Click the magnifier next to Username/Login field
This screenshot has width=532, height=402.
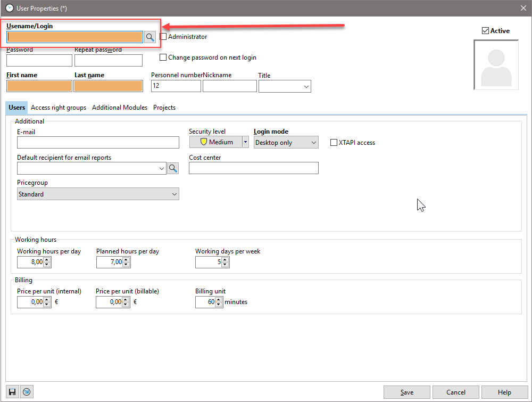click(x=150, y=37)
